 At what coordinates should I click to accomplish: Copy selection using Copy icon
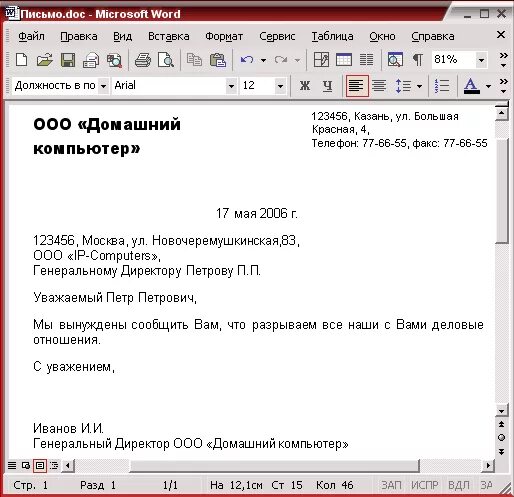coord(194,60)
